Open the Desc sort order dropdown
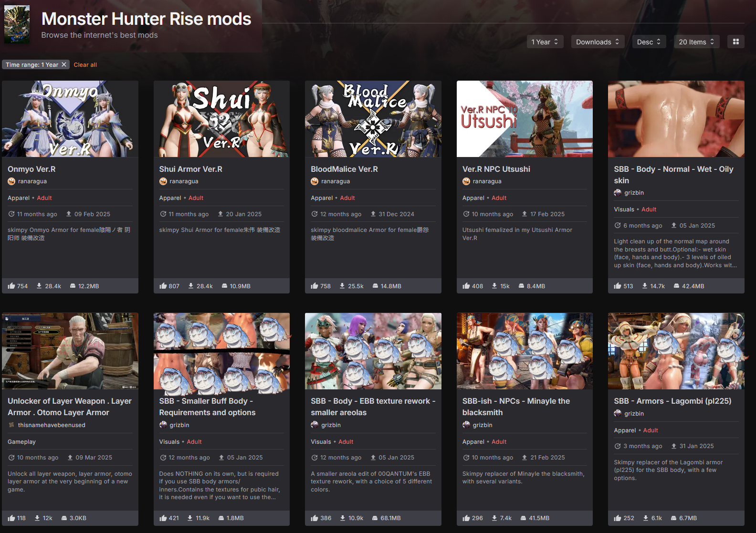The image size is (756, 533). [x=649, y=42]
